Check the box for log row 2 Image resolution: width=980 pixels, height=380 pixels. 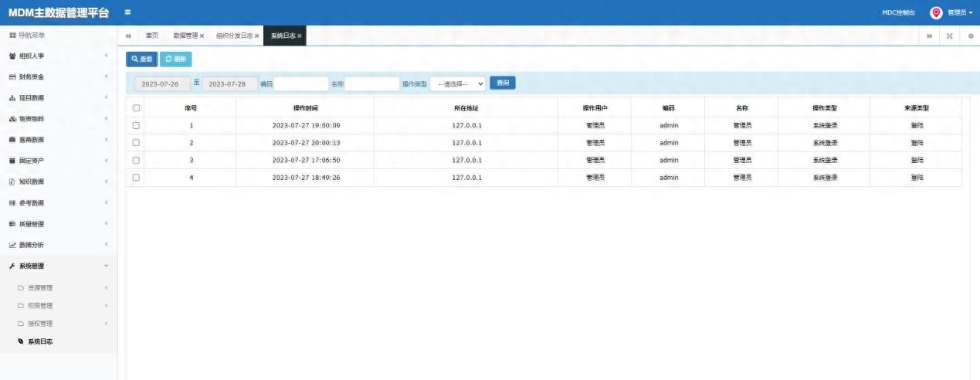tap(136, 142)
